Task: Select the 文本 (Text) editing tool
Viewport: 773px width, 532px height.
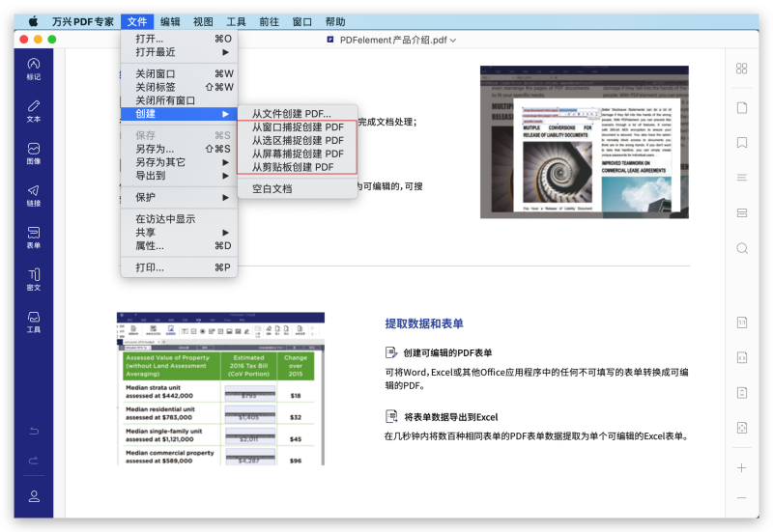Action: pos(34,110)
